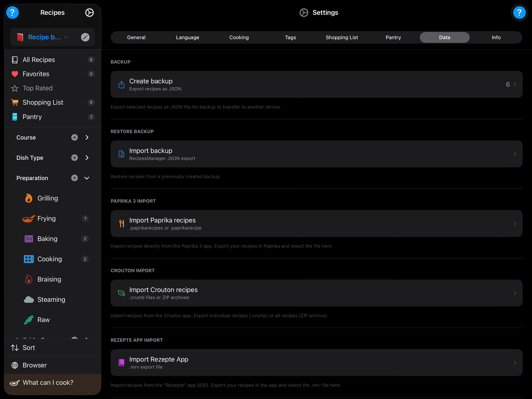Open Import Rezepte App chevron

pos(515,363)
